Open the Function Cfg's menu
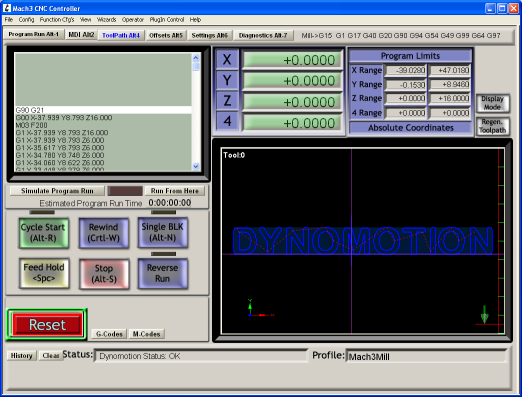Screen dimensions: 522x397 point(57,20)
